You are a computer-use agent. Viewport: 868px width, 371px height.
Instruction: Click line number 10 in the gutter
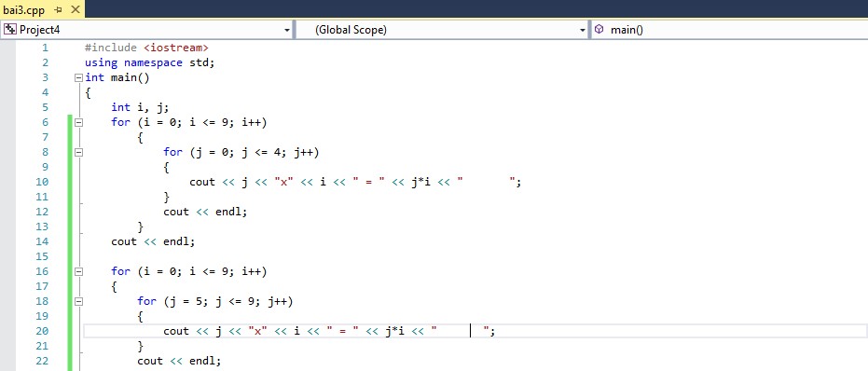42,182
